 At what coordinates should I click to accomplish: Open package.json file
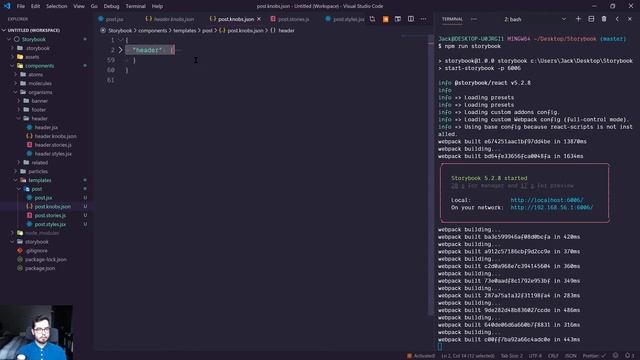click(40, 268)
